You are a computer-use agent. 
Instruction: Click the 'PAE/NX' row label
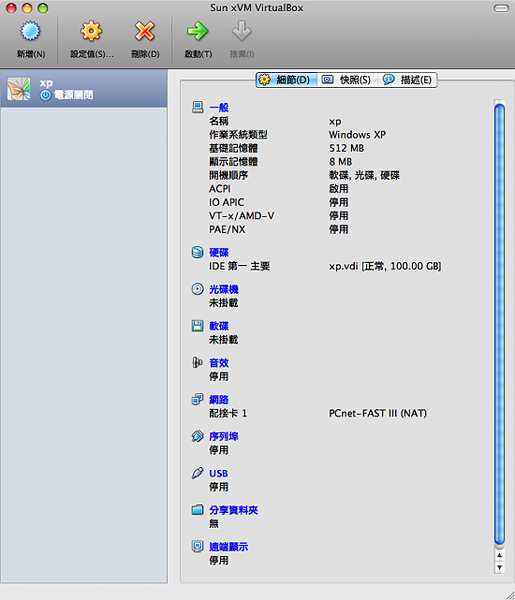227,229
